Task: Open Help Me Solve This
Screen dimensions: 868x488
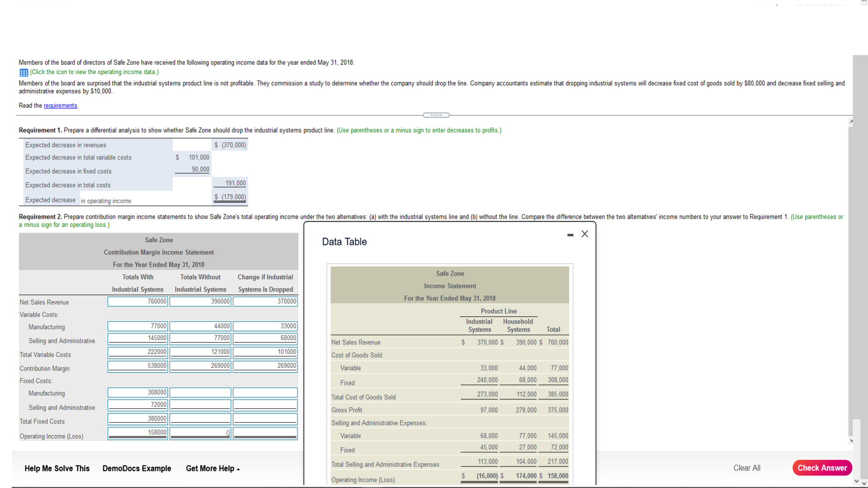Action: coord(57,469)
